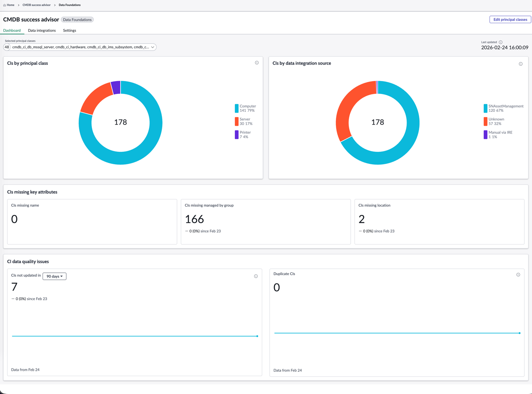The width and height of the screenshot is (532, 394).
Task: Click the 'Server 30 17%' legend label
Action: tap(246, 122)
